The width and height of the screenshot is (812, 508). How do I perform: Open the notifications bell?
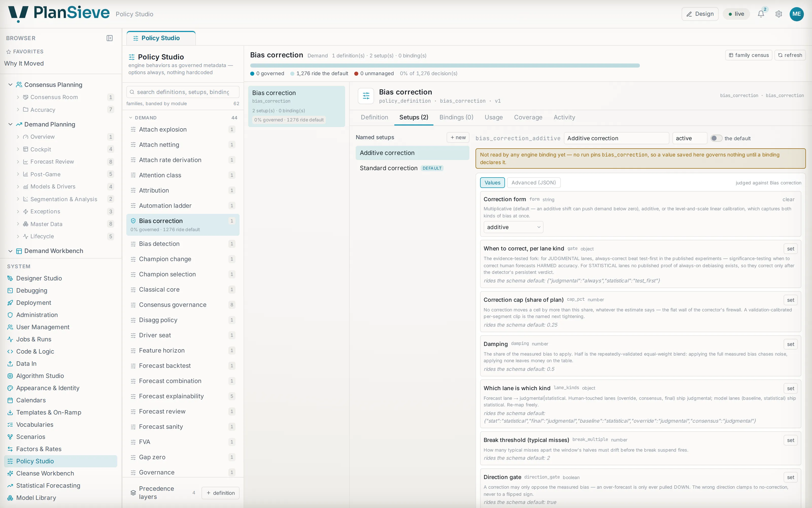coord(761,14)
